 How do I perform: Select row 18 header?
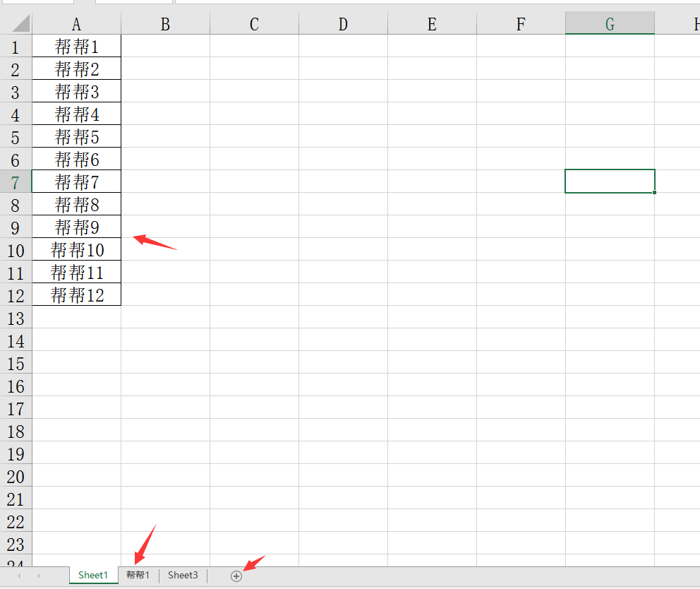(16, 431)
